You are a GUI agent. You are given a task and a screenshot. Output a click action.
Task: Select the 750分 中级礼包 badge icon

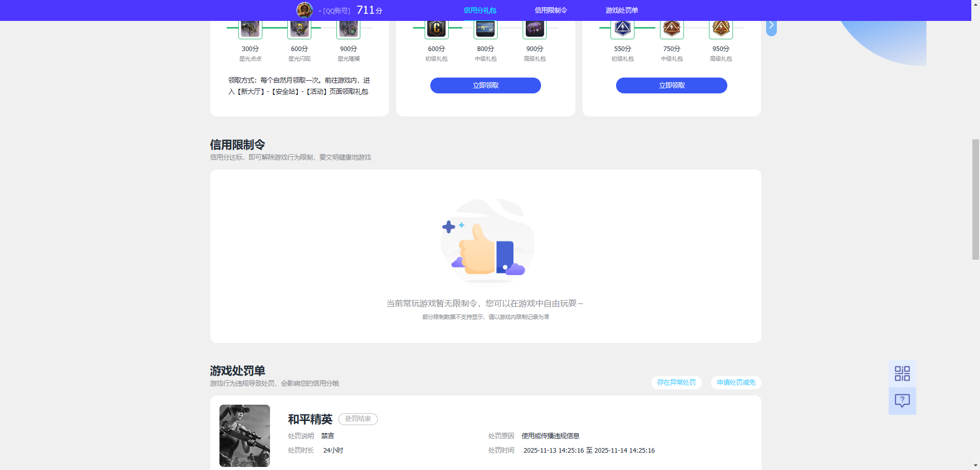671,29
